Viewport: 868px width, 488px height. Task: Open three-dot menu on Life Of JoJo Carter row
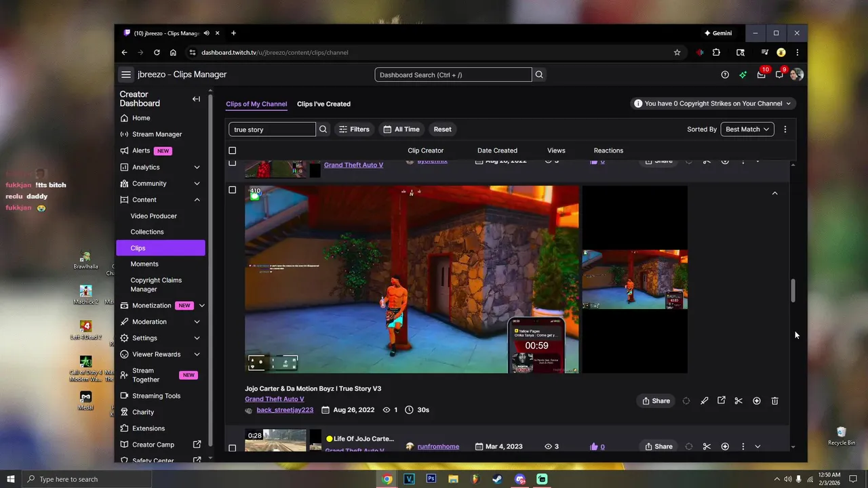(743, 447)
